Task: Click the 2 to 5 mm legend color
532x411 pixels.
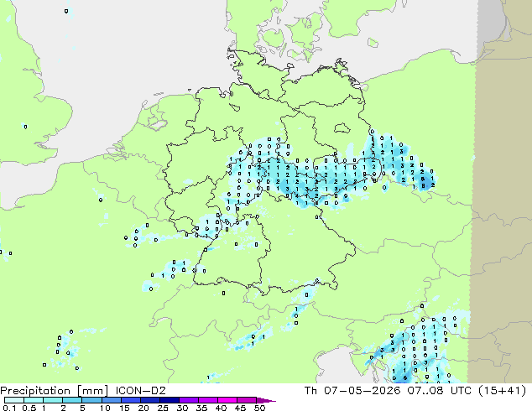Action: [72, 400]
